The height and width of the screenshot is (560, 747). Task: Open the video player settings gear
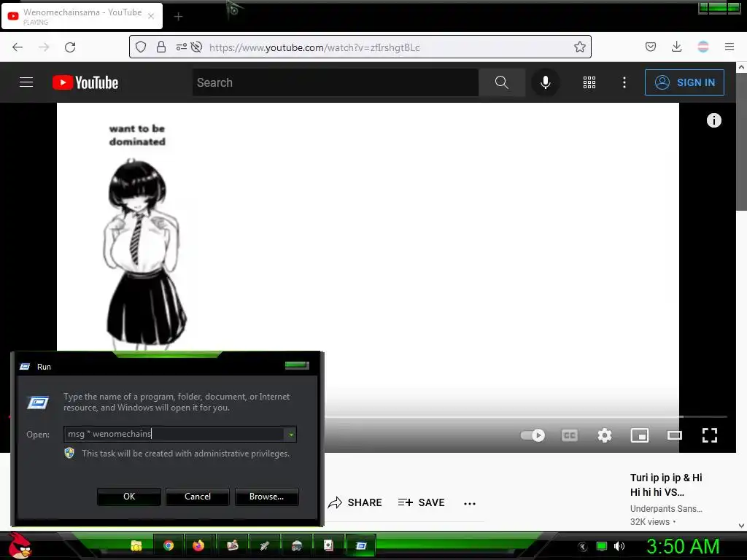pyautogui.click(x=605, y=435)
